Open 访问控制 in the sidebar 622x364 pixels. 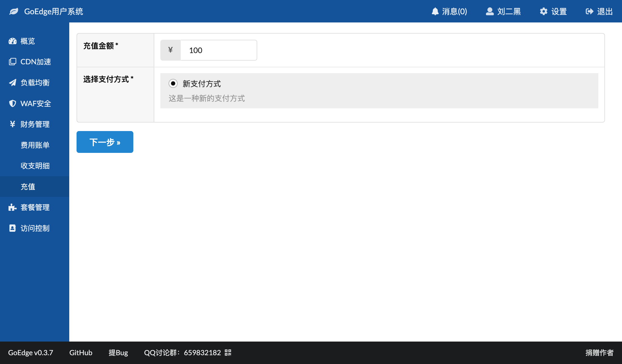pyautogui.click(x=35, y=228)
